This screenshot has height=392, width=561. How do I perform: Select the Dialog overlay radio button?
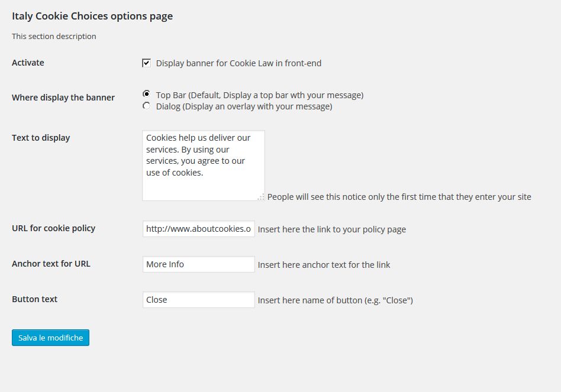[x=146, y=106]
